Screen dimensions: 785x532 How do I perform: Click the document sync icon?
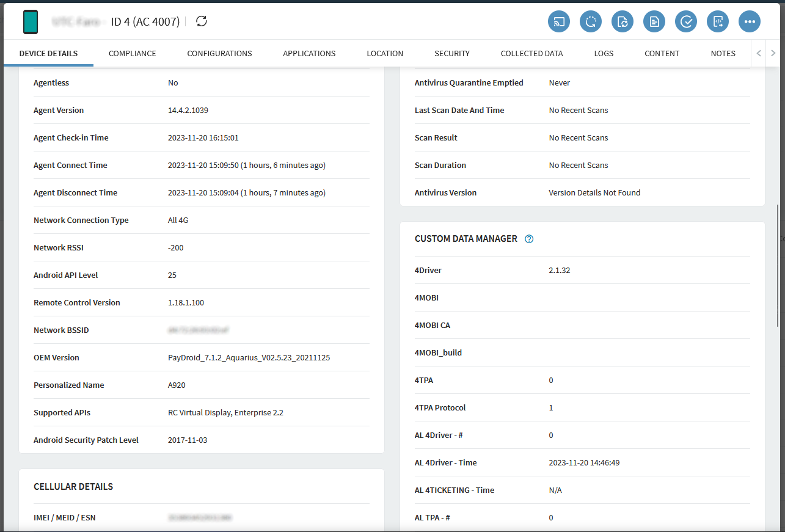pyautogui.click(x=623, y=22)
